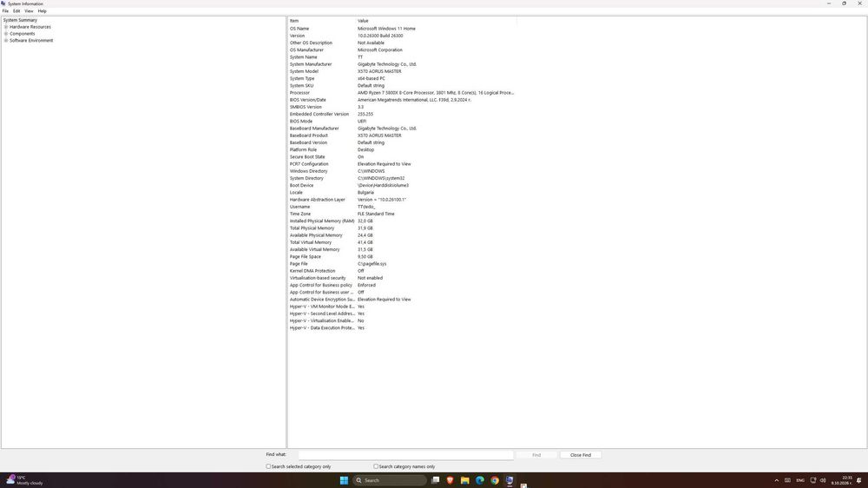Select the Locale row

[403, 192]
